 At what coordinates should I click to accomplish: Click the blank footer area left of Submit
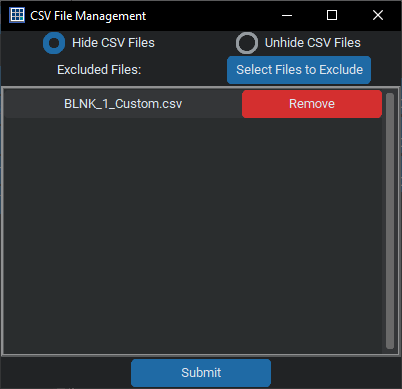[x=66, y=373]
